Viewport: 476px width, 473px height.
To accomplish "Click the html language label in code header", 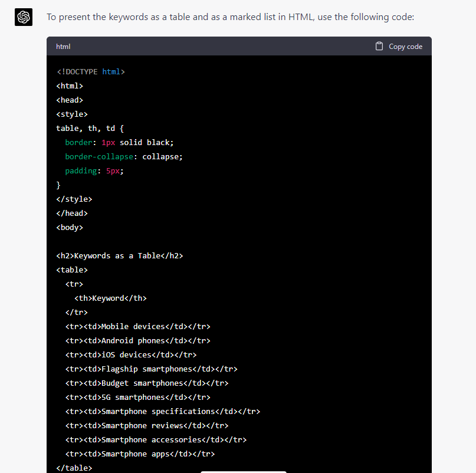I will coord(63,47).
